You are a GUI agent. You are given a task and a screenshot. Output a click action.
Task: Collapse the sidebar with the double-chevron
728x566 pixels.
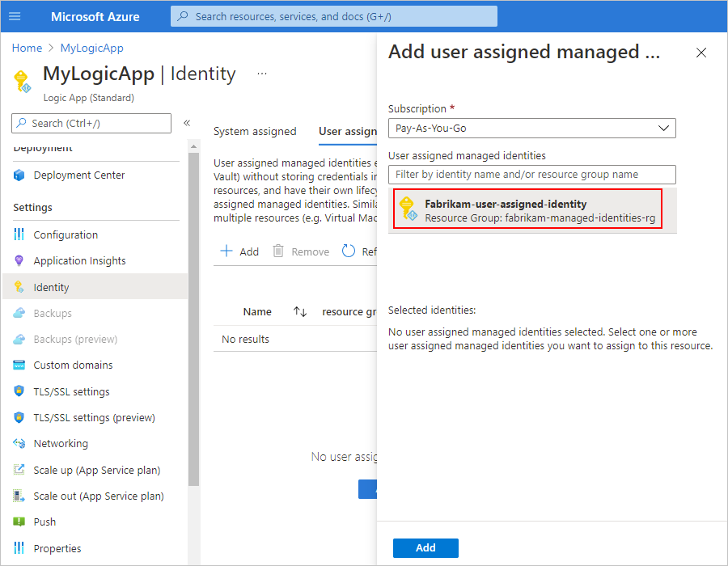pos(187,123)
